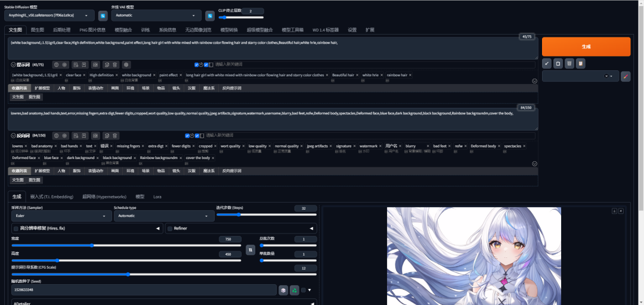Click the generated anime girl image
The image size is (644, 305).
point(474,256)
